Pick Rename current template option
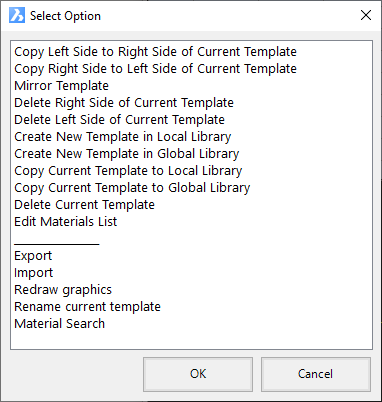The height and width of the screenshot is (402, 382). point(87,307)
